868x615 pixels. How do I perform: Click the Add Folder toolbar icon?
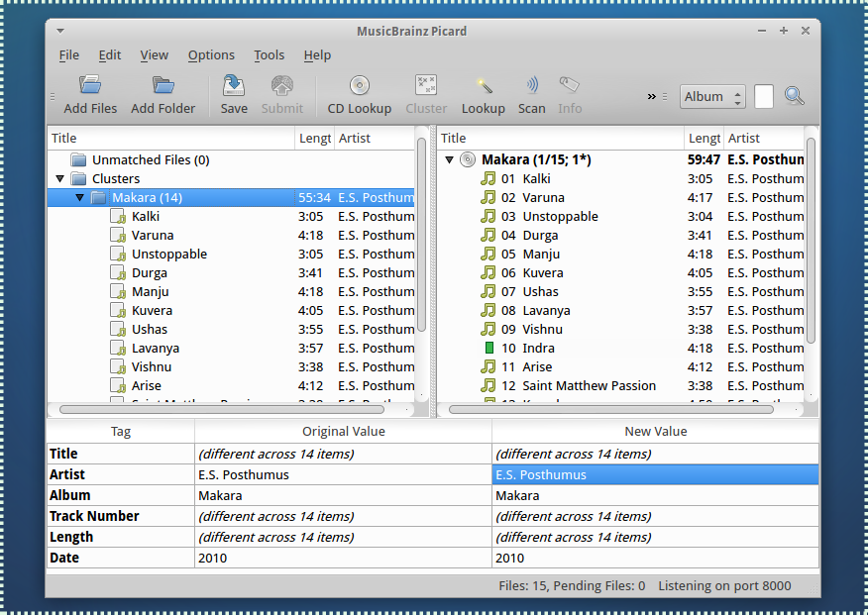(x=163, y=85)
